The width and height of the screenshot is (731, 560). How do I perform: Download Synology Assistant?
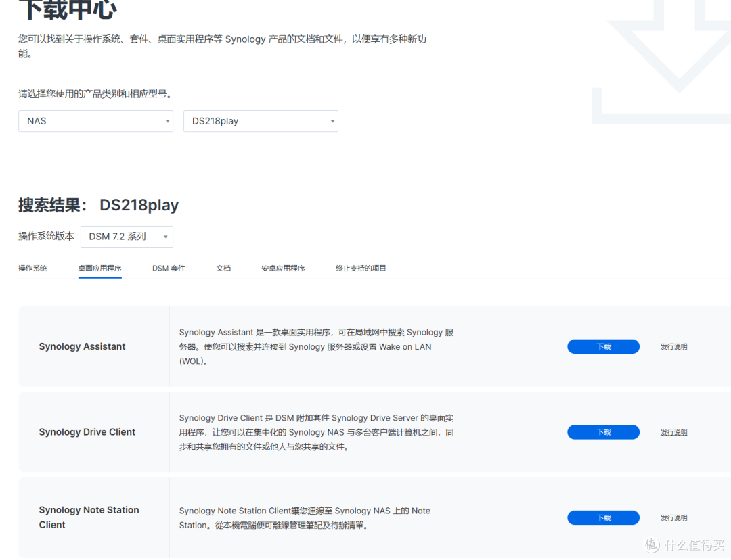point(603,346)
